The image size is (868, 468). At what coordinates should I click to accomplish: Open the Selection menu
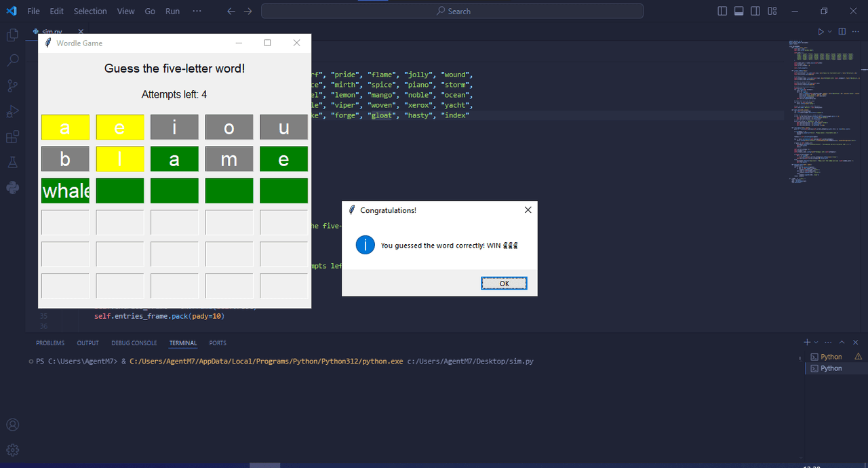pyautogui.click(x=90, y=11)
